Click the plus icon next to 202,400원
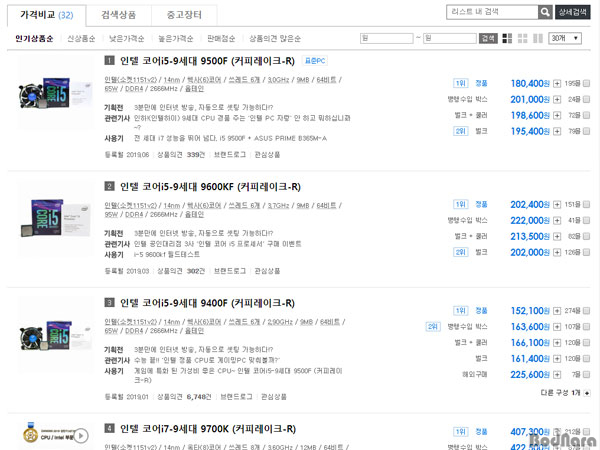This screenshot has height=450, width=600. (x=557, y=205)
